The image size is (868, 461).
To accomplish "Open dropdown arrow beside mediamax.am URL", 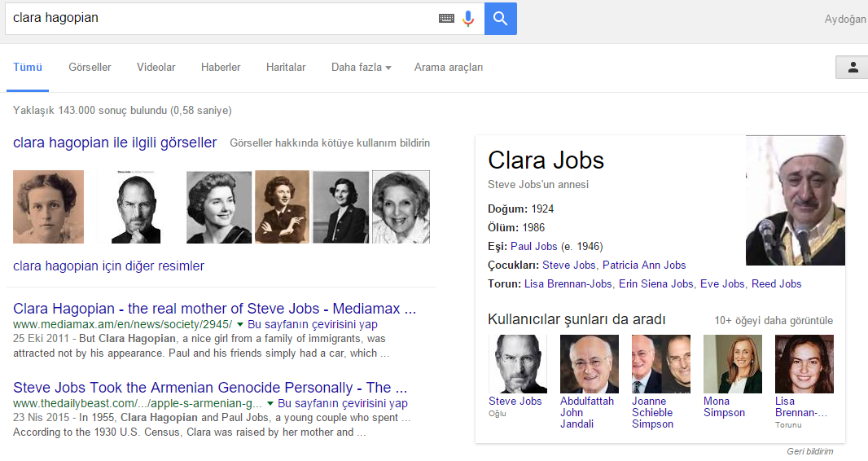I will tap(240, 324).
